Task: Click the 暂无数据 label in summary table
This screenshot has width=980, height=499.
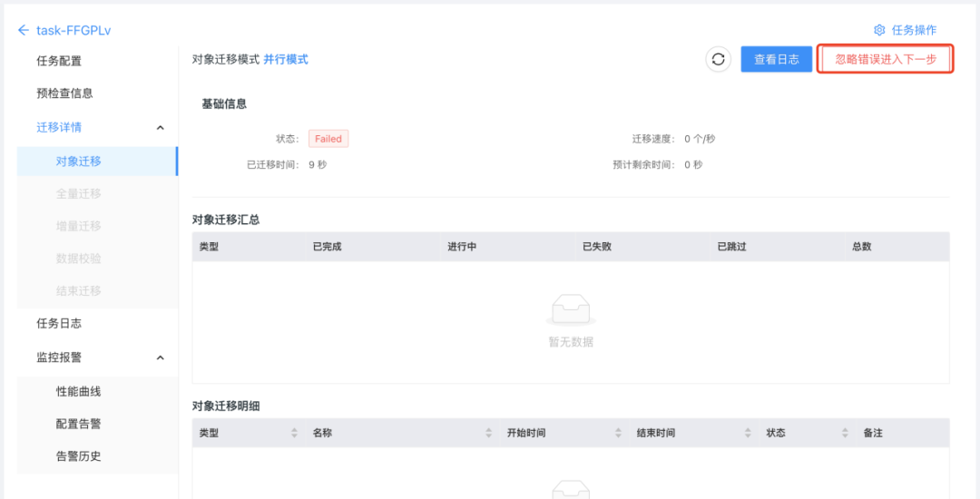Action: tap(571, 342)
